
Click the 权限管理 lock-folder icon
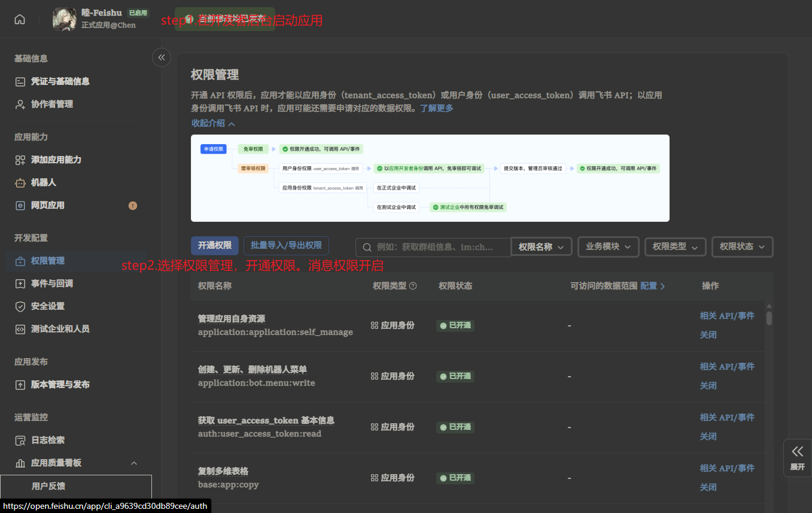20,261
